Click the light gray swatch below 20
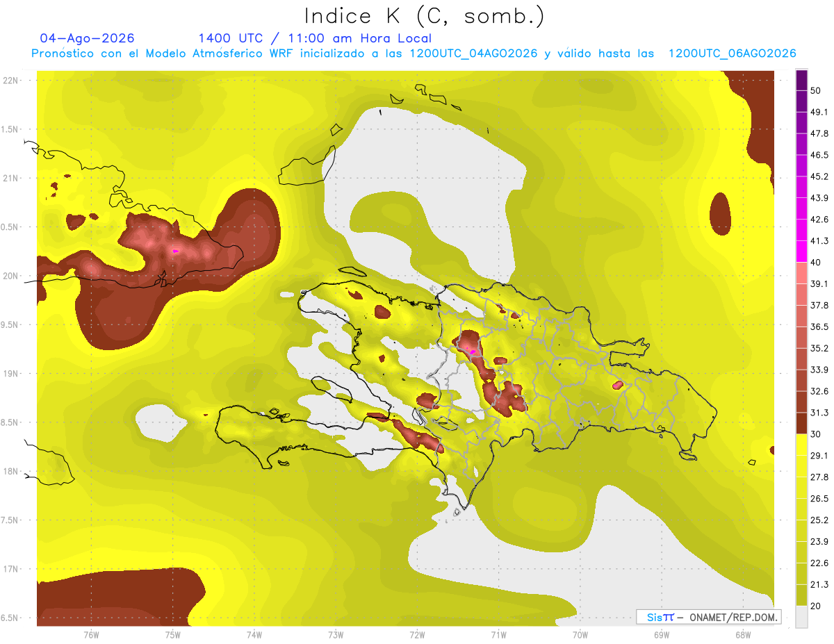The image size is (834, 644). click(x=801, y=616)
